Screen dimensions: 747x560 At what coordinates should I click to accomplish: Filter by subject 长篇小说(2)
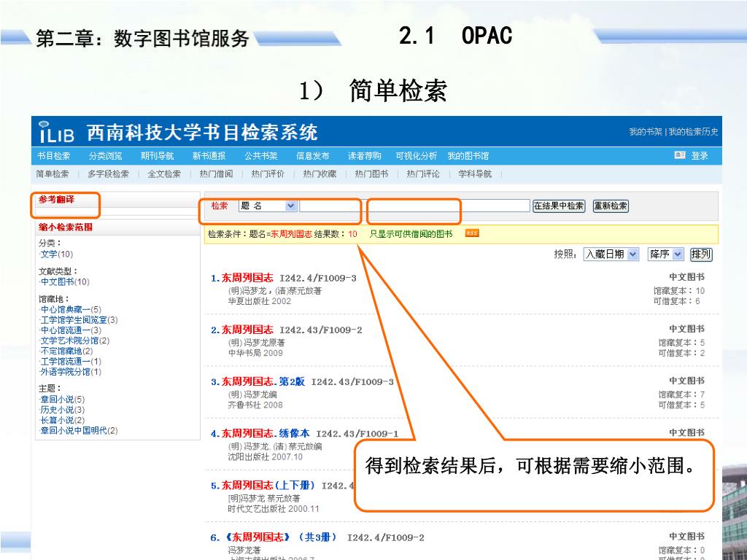pyautogui.click(x=63, y=421)
